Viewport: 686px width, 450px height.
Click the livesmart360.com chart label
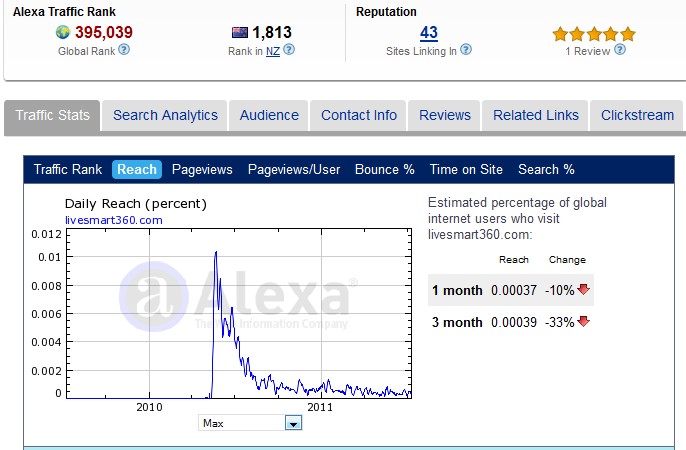114,220
